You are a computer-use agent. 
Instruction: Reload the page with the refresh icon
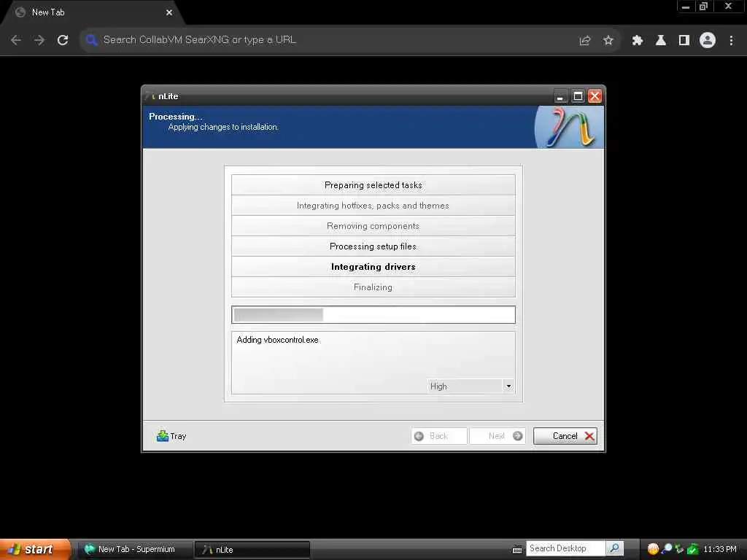pyautogui.click(x=63, y=40)
